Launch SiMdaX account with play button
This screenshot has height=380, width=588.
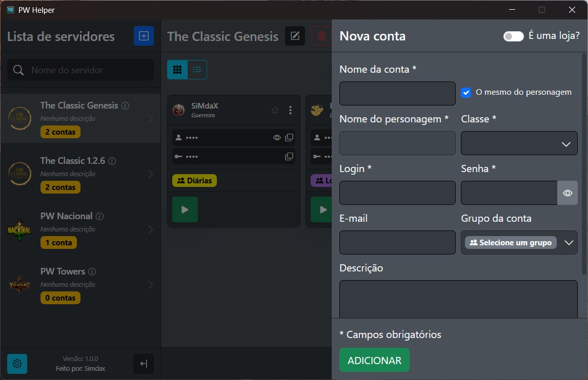[x=185, y=209]
